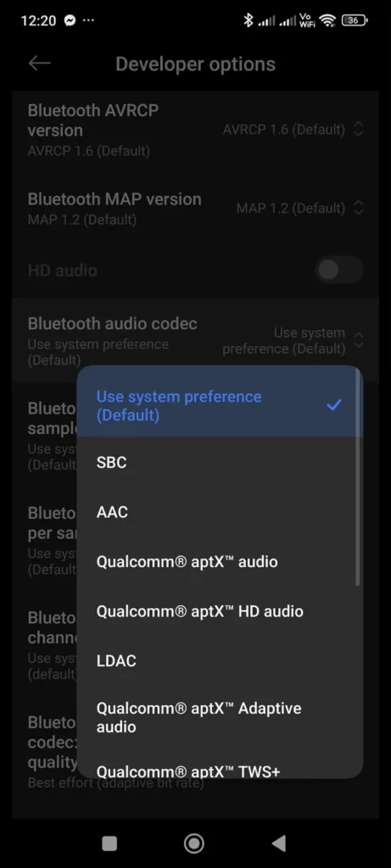
Task: Open recent apps with the square button
Action: [109, 843]
